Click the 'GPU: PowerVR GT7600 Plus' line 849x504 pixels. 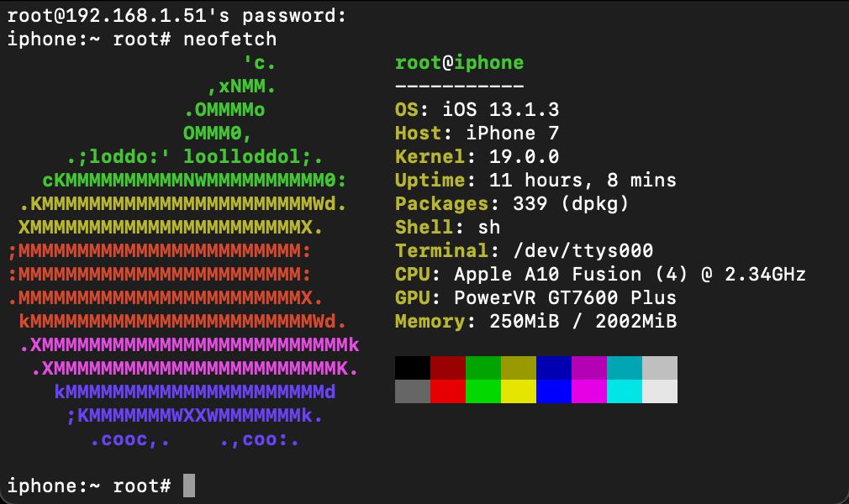point(535,297)
